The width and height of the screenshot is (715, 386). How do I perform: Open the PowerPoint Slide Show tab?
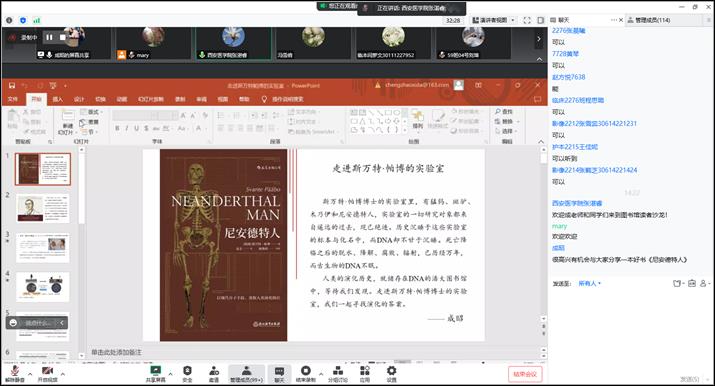tap(151, 99)
